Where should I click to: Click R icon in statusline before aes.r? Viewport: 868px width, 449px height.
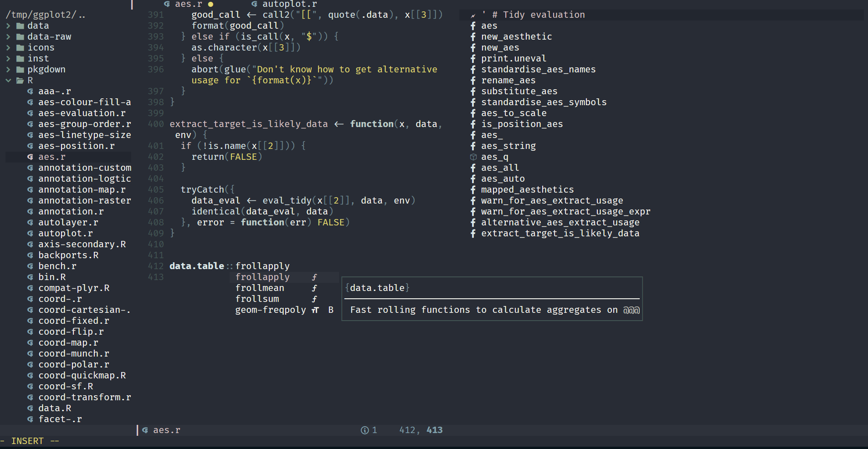tap(145, 430)
